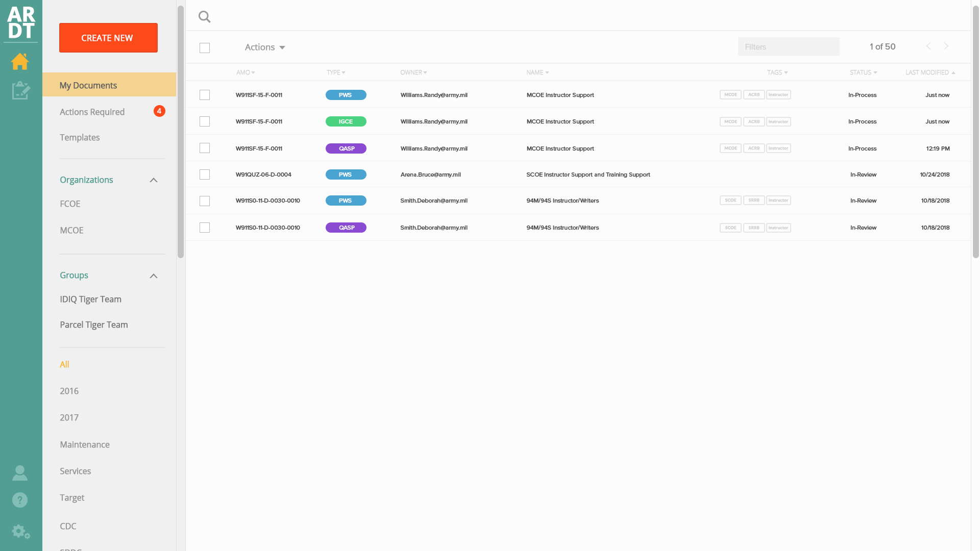Select Actions Required in sidebar navigation
Image resolution: width=980 pixels, height=551 pixels.
(92, 112)
